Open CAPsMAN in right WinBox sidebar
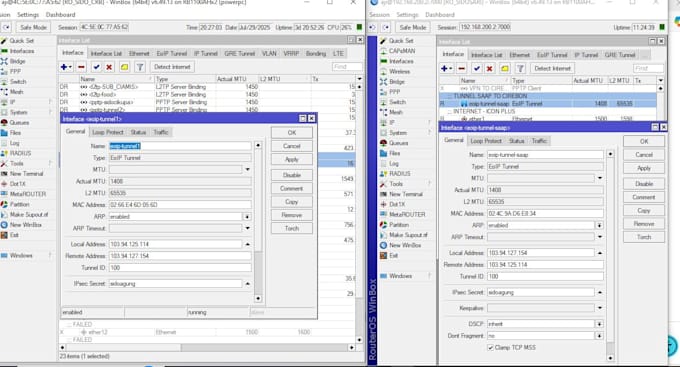 (402, 51)
